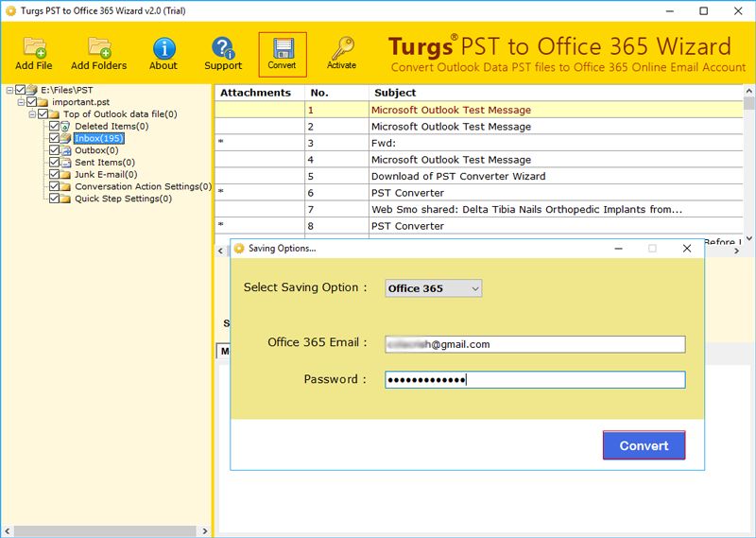Toggle Top of Outlook data file checkbox
Image resolution: width=756 pixels, height=538 pixels.
(x=43, y=113)
